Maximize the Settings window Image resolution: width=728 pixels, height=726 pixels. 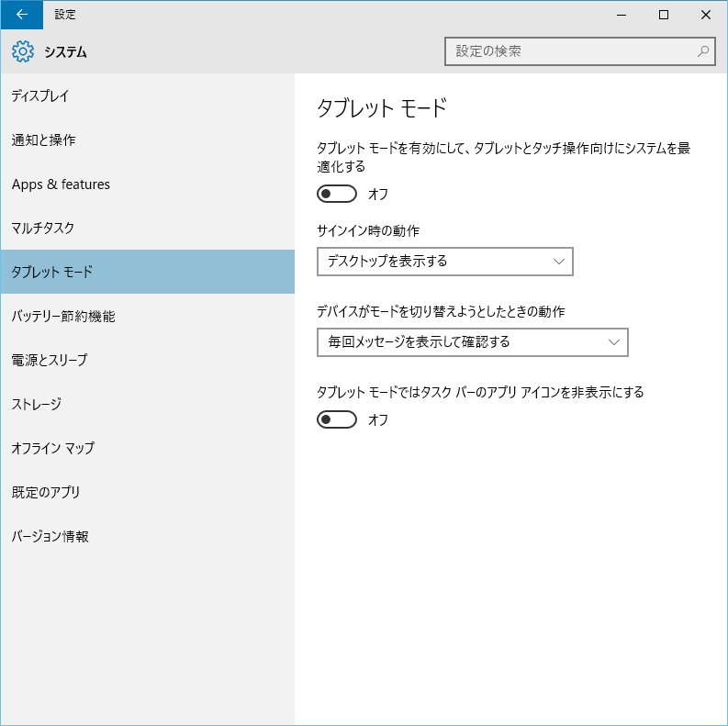pos(664,15)
